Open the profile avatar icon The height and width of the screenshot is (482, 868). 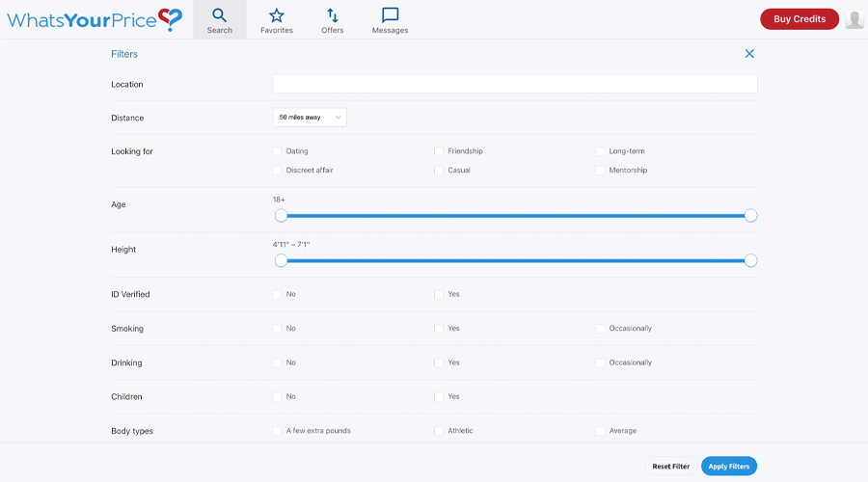coord(854,19)
